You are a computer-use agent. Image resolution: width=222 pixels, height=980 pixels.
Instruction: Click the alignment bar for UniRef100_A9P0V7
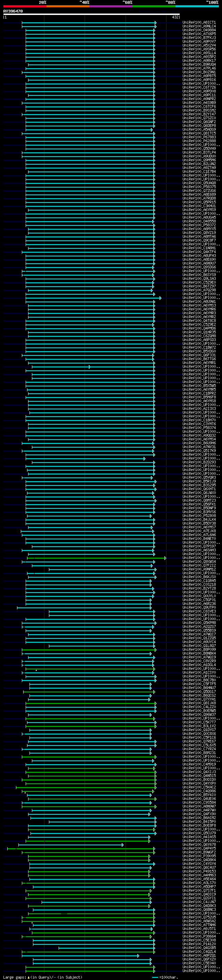point(90,41)
